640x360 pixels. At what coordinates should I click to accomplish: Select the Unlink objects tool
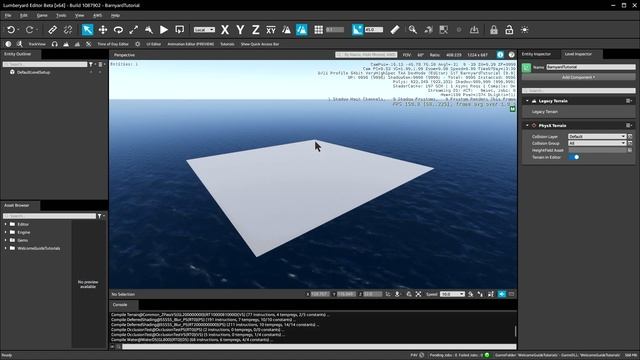click(68, 30)
